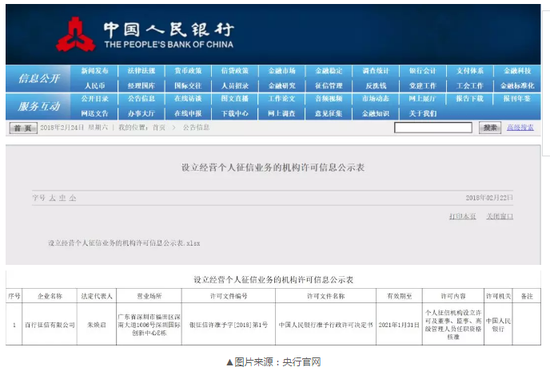550x371 pixels.
Task: Open the 金融市场 menu item
Action: [x=282, y=71]
